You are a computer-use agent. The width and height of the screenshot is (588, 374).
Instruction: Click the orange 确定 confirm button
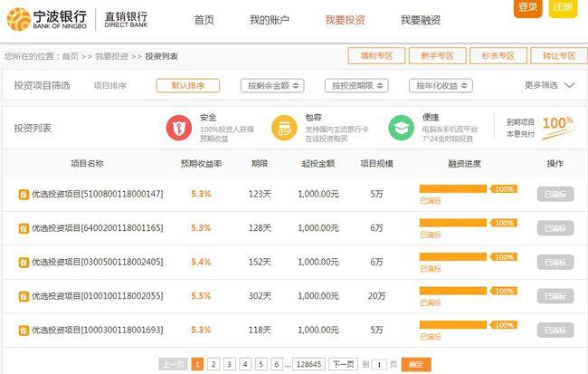pyautogui.click(x=416, y=364)
